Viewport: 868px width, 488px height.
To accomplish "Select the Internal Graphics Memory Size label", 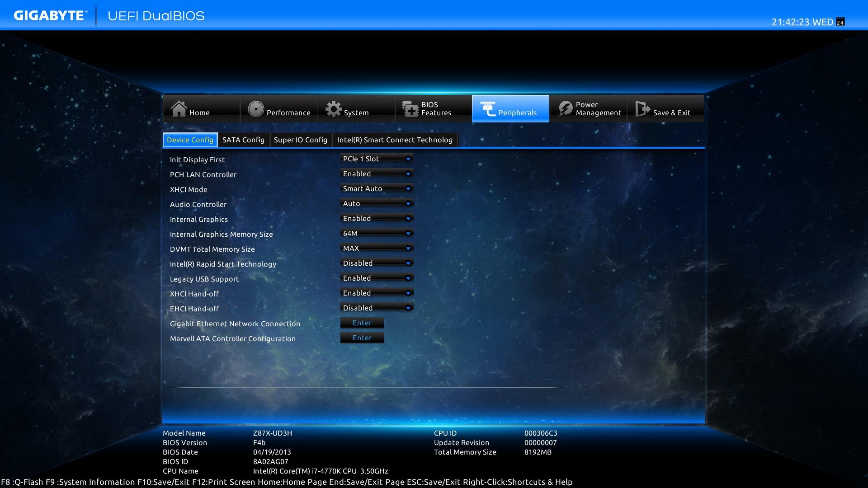I will [x=221, y=234].
